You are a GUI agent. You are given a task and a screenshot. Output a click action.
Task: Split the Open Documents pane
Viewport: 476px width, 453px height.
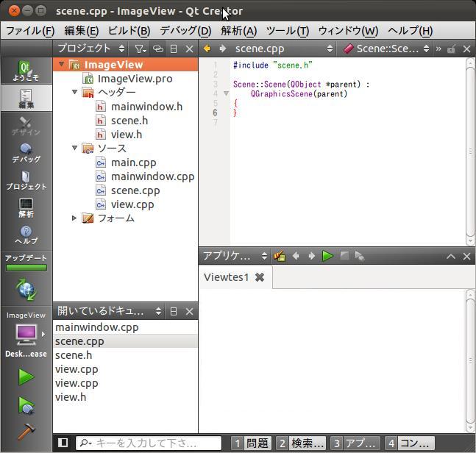tap(174, 311)
